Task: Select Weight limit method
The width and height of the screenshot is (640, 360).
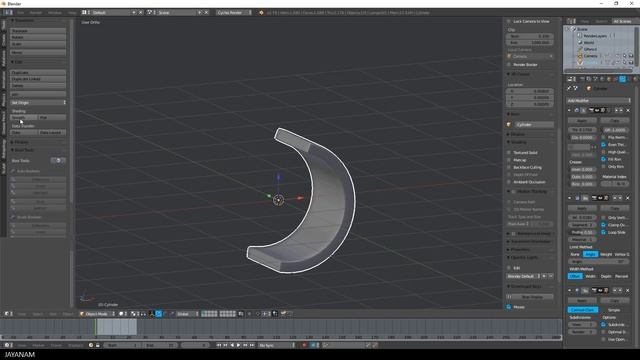Action: pyautogui.click(x=606, y=254)
